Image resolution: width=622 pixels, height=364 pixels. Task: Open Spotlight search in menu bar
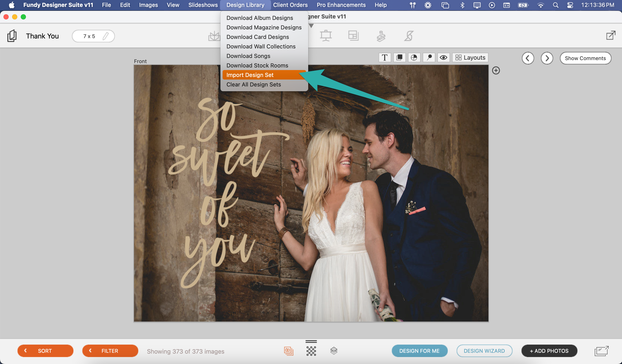pos(556,5)
